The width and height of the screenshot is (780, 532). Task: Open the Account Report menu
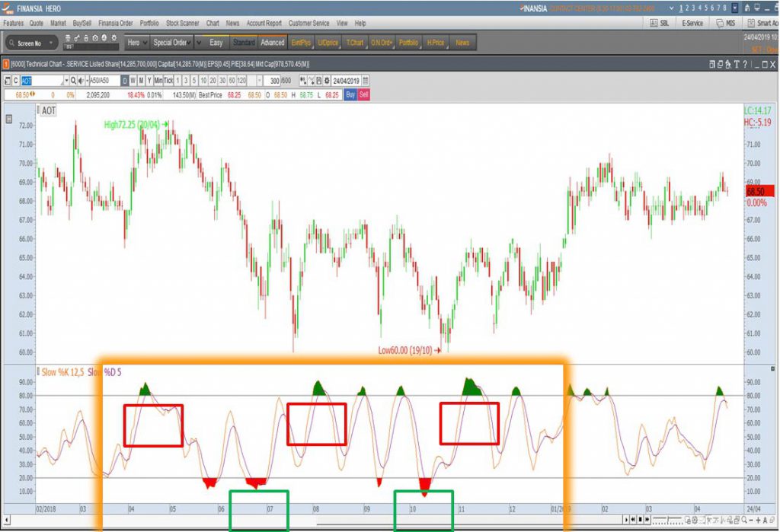(264, 24)
